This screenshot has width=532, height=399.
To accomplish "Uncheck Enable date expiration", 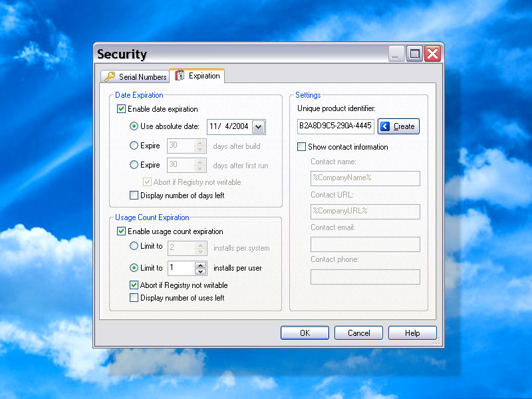I will (x=121, y=109).
